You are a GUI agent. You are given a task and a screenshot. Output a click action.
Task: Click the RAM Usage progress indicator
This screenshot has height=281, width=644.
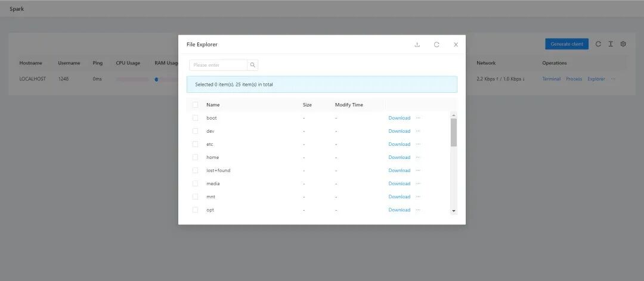(156, 80)
